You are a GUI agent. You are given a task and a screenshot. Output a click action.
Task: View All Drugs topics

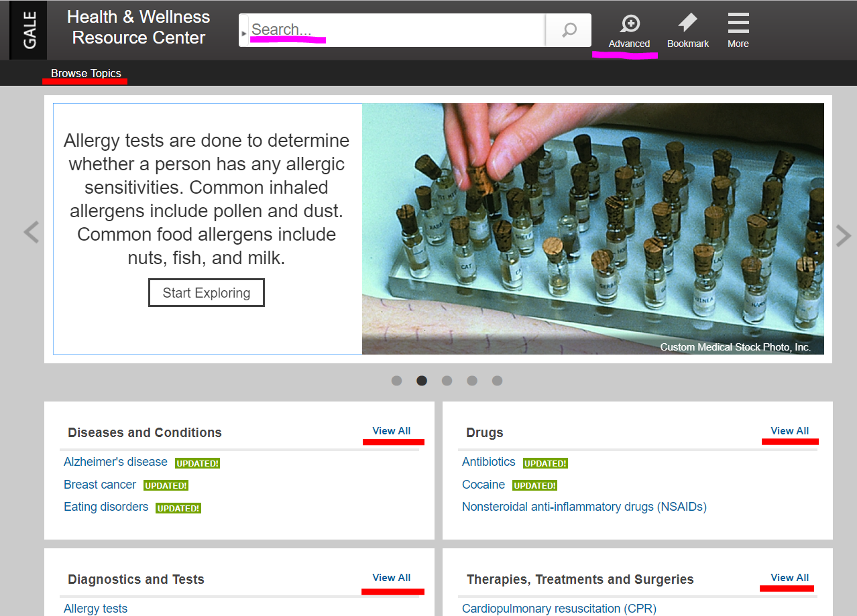pyautogui.click(x=789, y=431)
